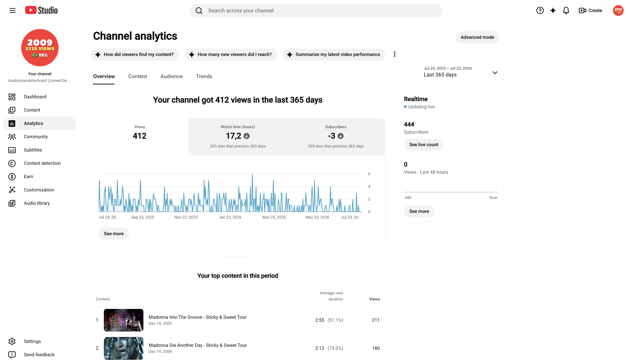Switch to the Trends tab
Viewport: 632px width, 364px height.
click(x=204, y=76)
